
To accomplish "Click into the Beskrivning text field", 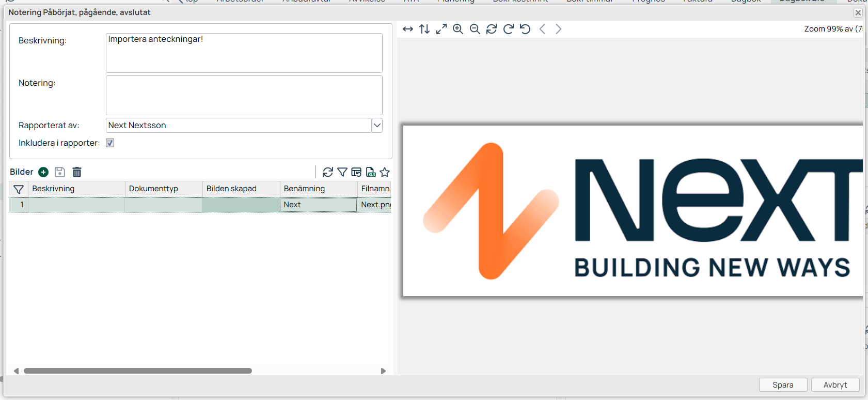I will coord(244,53).
